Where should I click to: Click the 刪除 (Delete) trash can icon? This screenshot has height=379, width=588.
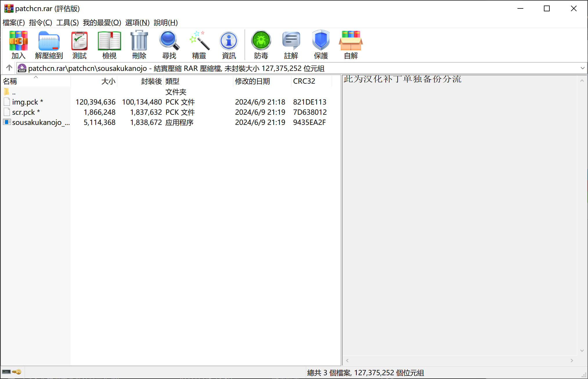coord(139,44)
